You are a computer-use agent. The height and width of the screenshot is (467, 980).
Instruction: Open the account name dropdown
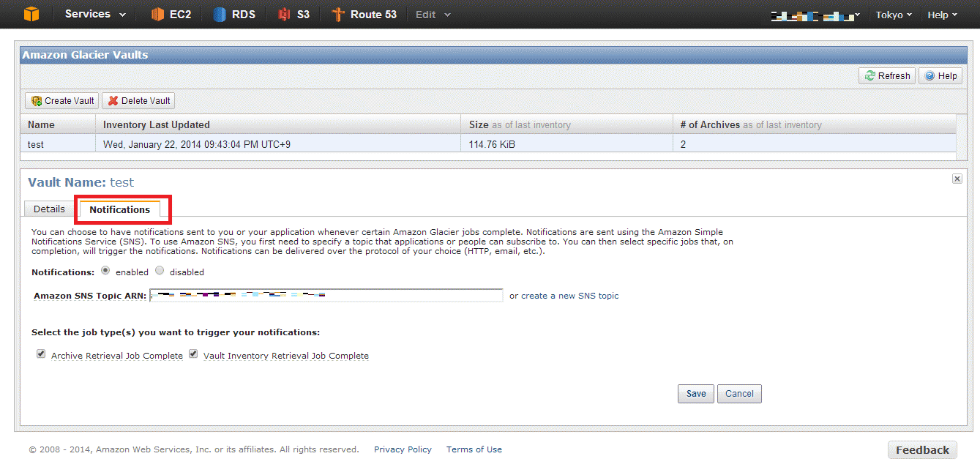tap(816, 15)
